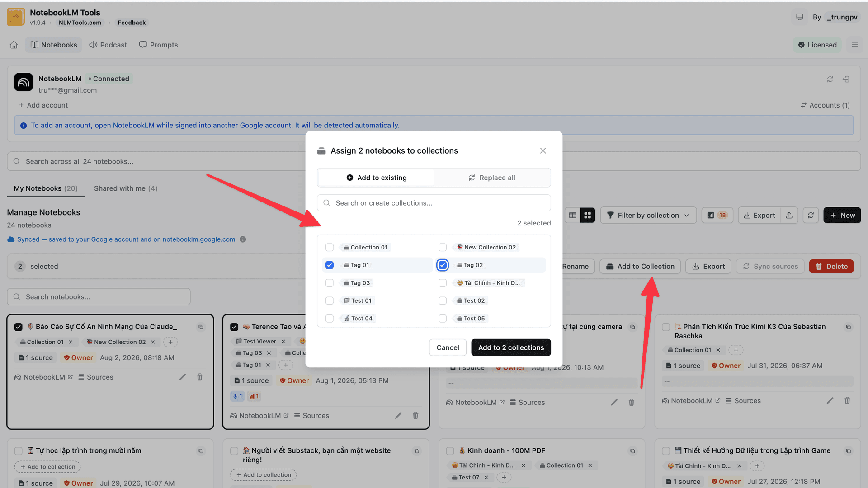Screen dimensions: 868x488
Task: Open Sources of the Terence Tao notebook
Action: click(311, 416)
